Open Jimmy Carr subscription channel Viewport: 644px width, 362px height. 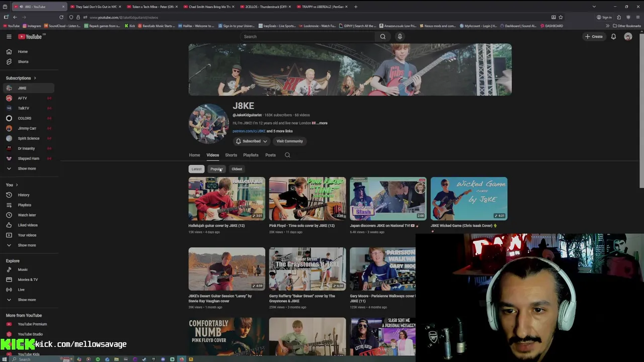29,128
